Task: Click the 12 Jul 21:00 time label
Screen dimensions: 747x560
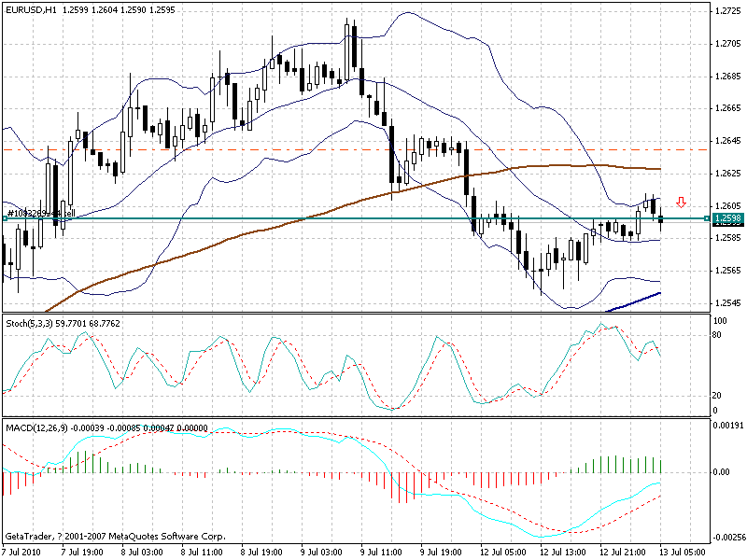Action: click(x=623, y=553)
